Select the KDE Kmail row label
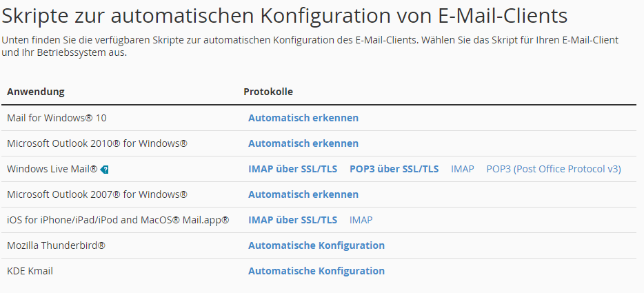 click(x=30, y=271)
